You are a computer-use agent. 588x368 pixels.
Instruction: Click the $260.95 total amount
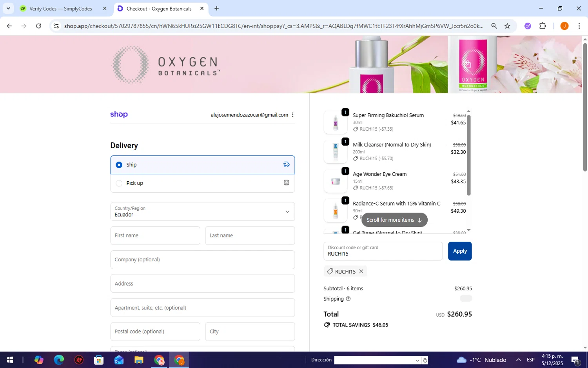(459, 314)
